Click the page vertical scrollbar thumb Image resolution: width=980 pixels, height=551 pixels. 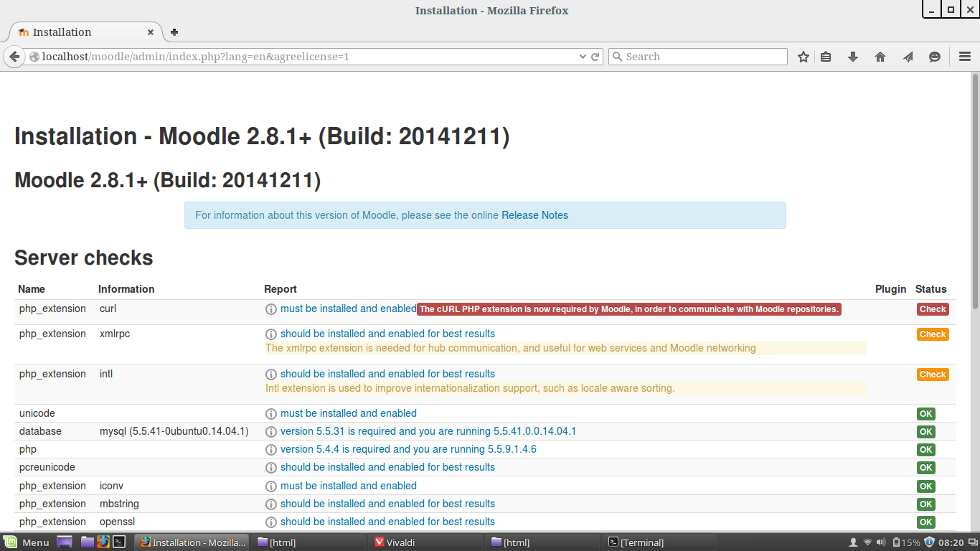coord(975,190)
